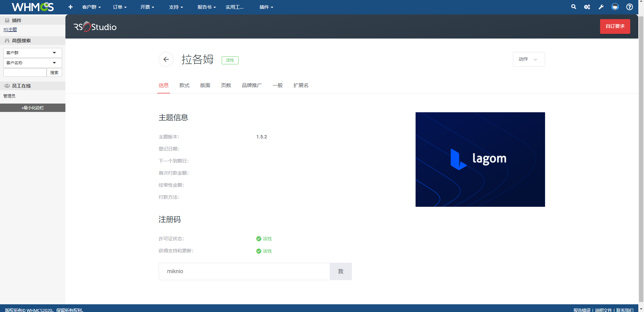Click the green checkmark beside 许可证状态
Image resolution: width=644 pixels, height=312 pixels.
[x=258, y=239]
